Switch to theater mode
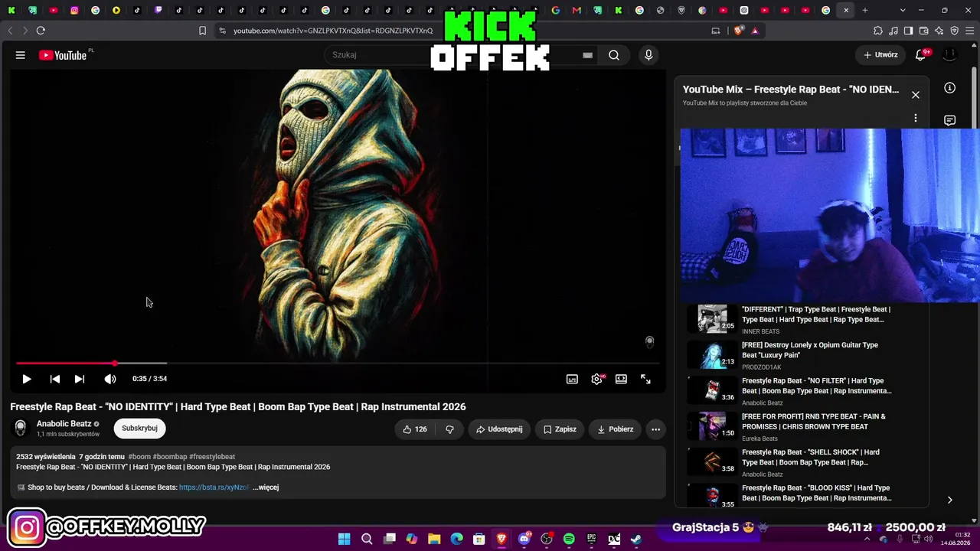The height and width of the screenshot is (551, 980). [621, 379]
